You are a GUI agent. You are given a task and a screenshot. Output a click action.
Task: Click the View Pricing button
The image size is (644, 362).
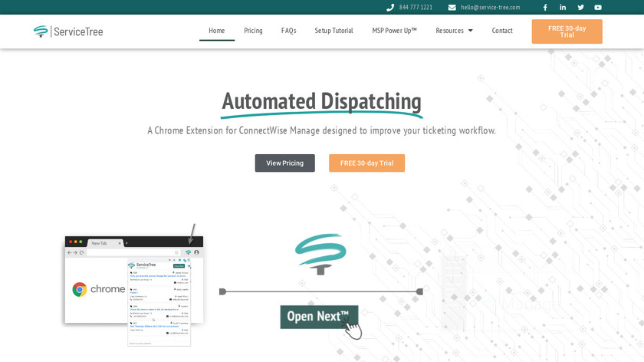[285, 163]
